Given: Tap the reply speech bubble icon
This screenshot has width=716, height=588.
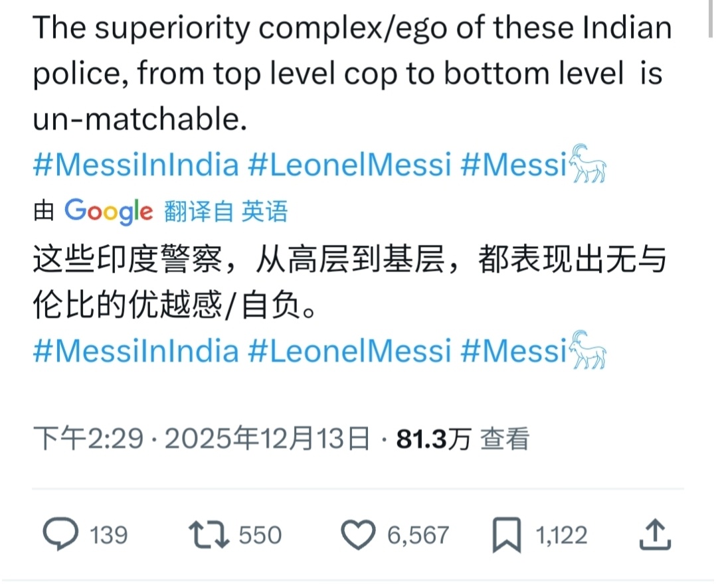Looking at the screenshot, I should point(60,535).
